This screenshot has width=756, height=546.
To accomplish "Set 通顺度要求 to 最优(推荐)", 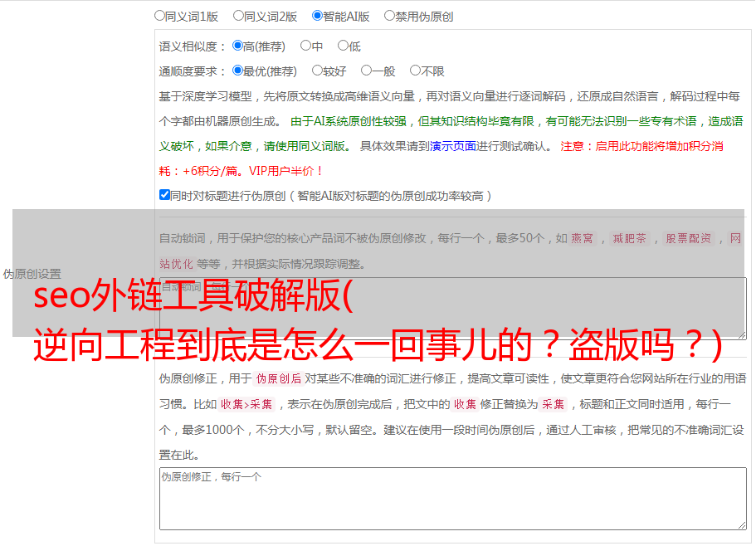I will coord(237,71).
